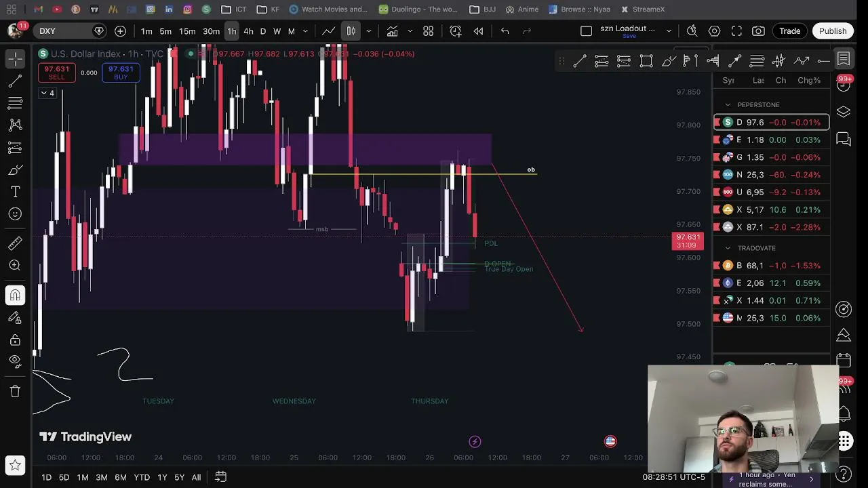
Task: Click the 97.631 SELL button
Action: 57,73
